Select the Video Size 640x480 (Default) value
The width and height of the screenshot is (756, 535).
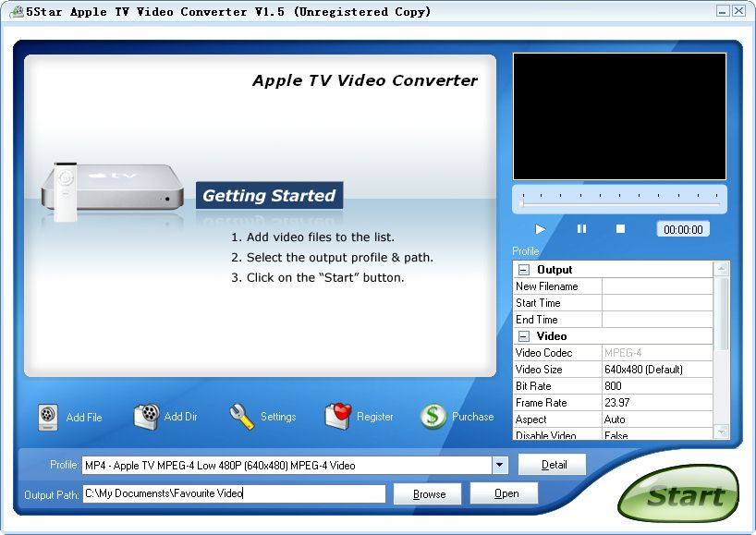(657, 370)
